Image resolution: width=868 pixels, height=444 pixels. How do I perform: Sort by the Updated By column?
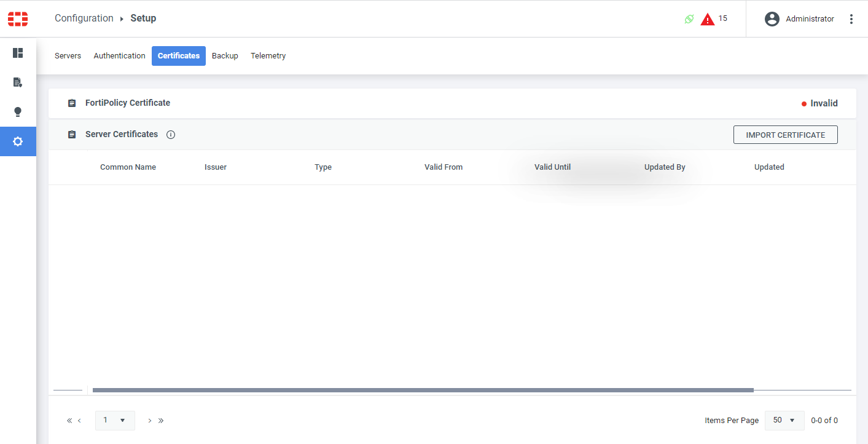pos(665,167)
